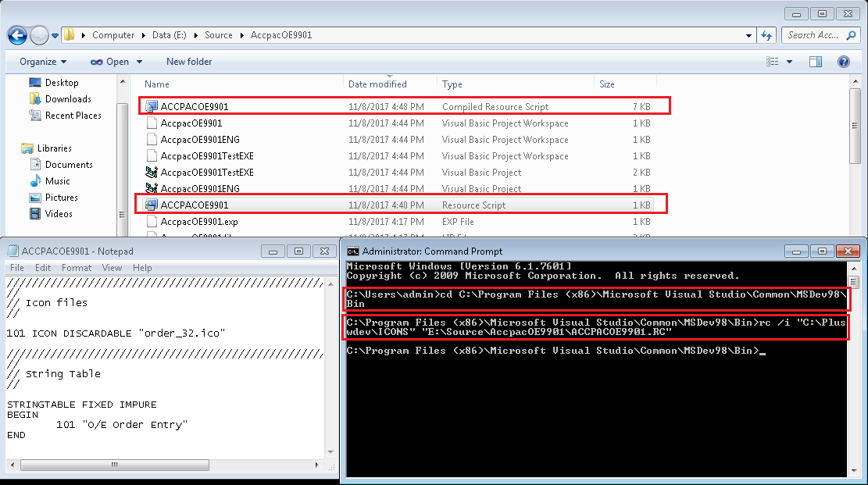
Task: Click the Explorer file list scroll up arrow
Action: click(855, 81)
